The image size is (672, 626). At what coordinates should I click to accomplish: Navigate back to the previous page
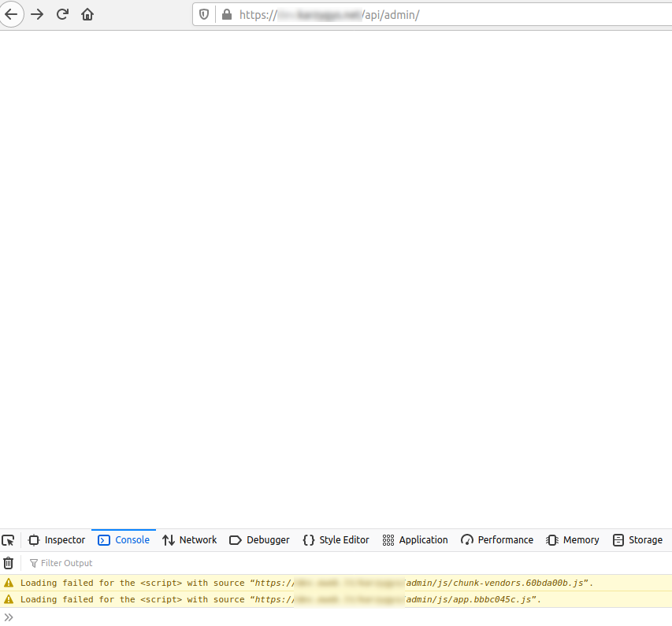click(x=12, y=14)
